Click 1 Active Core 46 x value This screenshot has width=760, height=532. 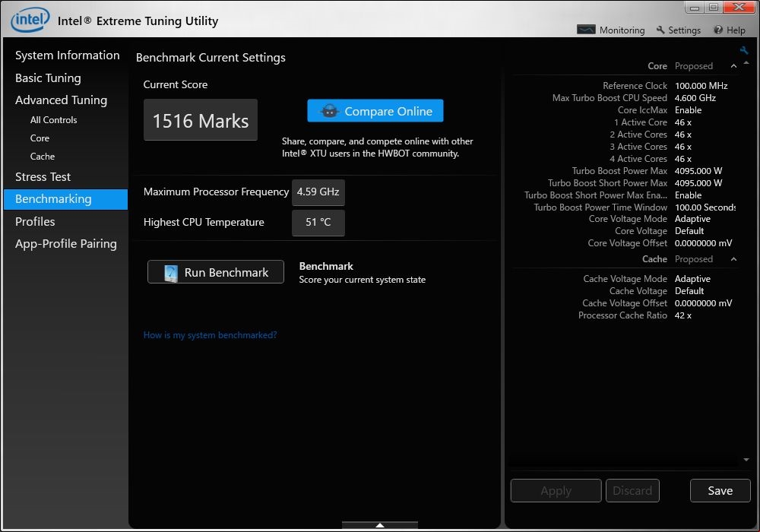[x=683, y=122]
